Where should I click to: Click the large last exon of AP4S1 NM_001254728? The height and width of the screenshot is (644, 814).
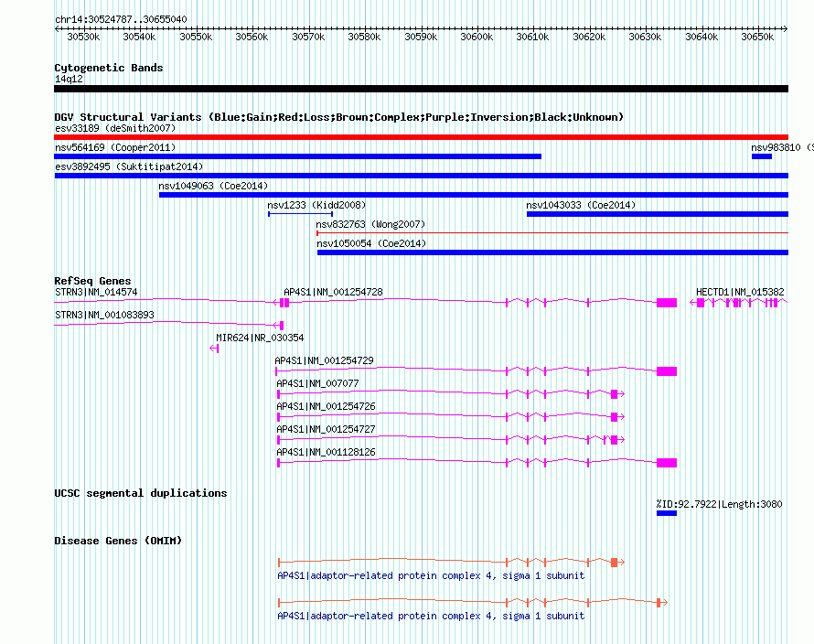[x=667, y=303]
